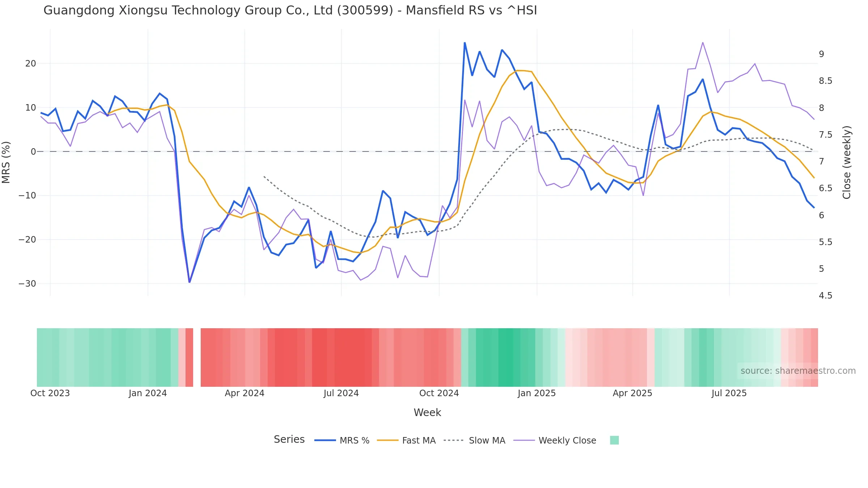
Task: Click the '−20' MRS axis tick
Action: (27, 240)
